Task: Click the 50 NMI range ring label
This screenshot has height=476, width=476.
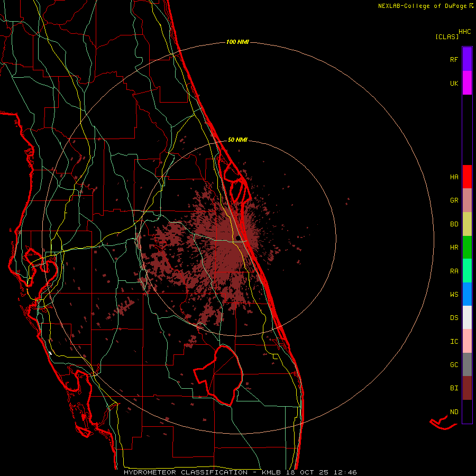Action: point(237,140)
